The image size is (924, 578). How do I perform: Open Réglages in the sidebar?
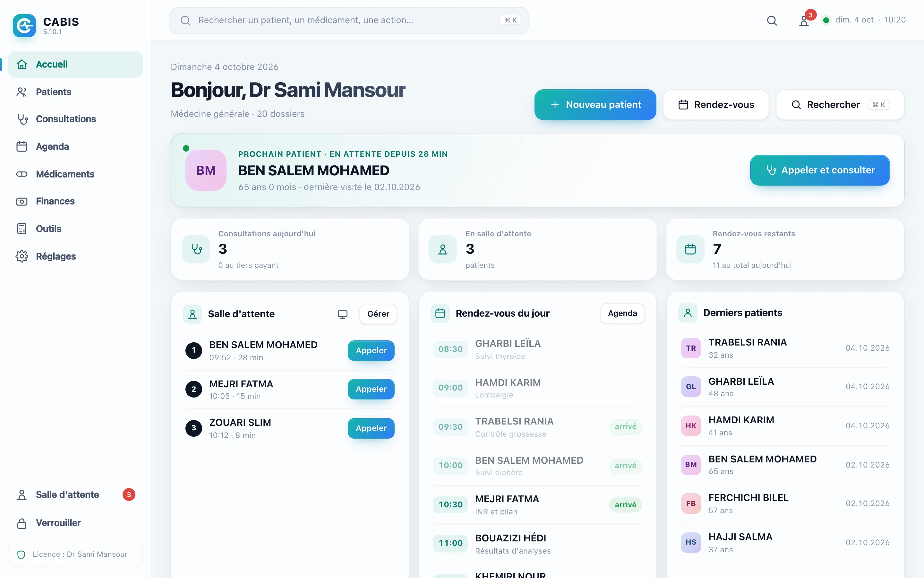pyautogui.click(x=75, y=256)
